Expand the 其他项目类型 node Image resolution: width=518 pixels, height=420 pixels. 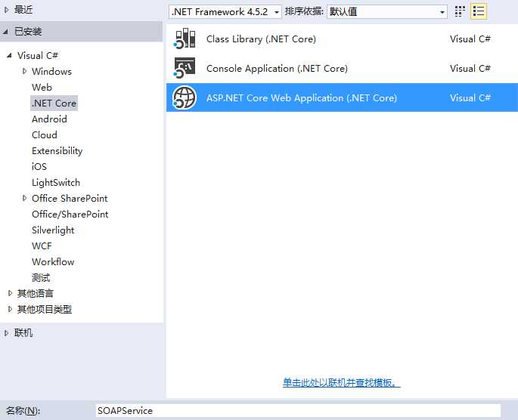click(10, 309)
